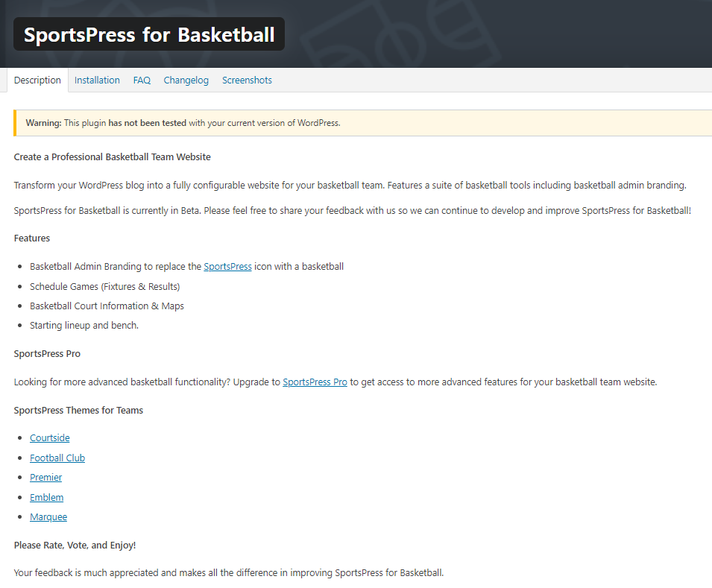The width and height of the screenshot is (712, 588).
Task: Click 'Starting lineup and bench.' item
Action: pos(84,326)
